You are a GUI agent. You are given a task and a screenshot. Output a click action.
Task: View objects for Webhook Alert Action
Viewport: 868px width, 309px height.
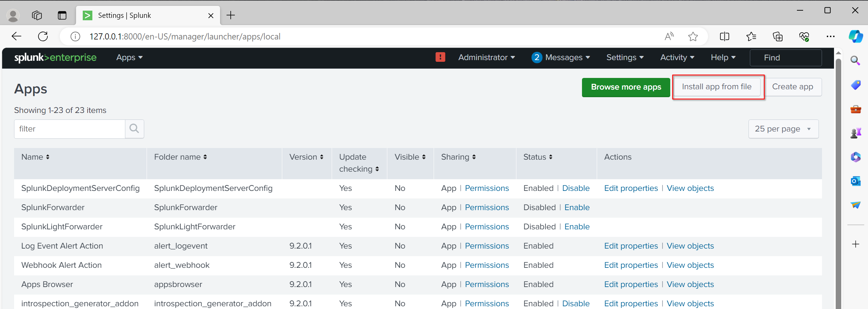(690, 265)
